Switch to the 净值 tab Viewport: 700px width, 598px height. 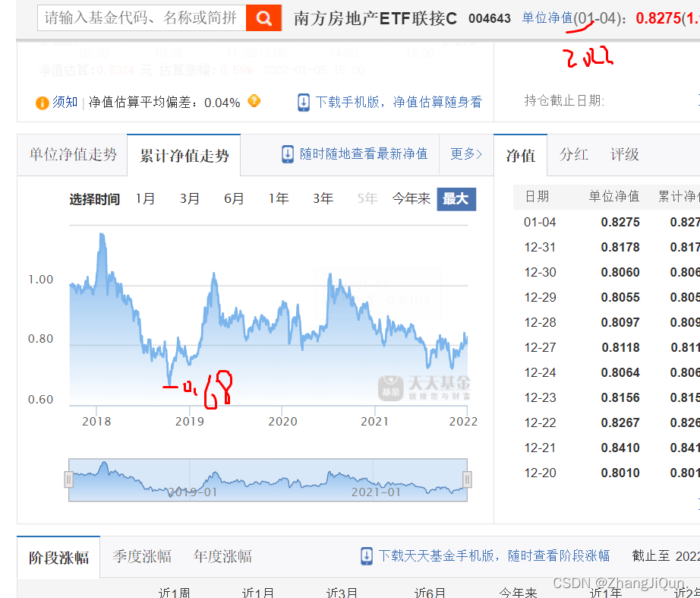[x=521, y=156]
